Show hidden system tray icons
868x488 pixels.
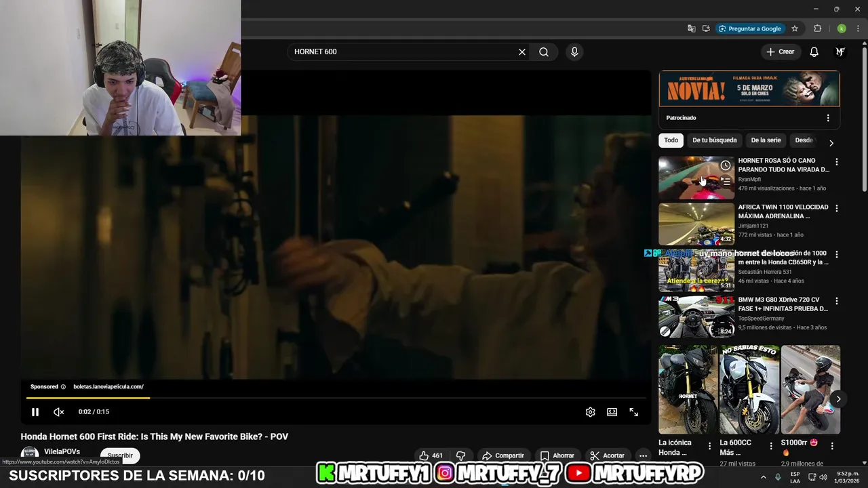tap(763, 476)
